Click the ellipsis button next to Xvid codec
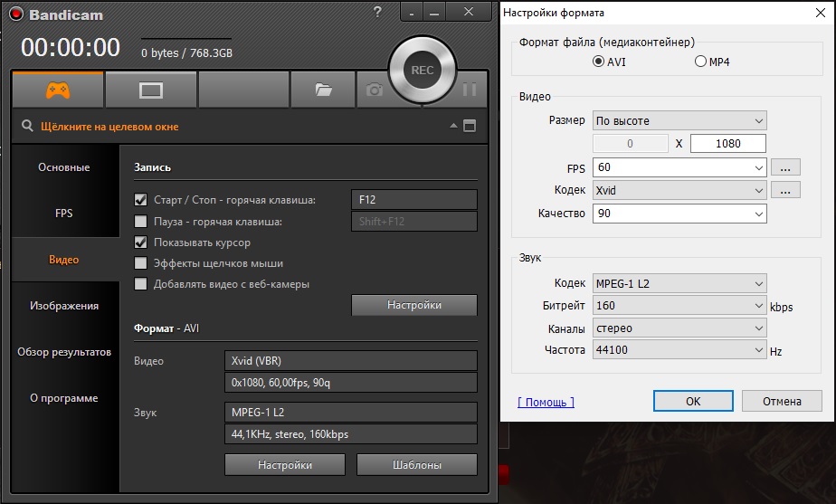Image resolution: width=836 pixels, height=504 pixels. pos(785,190)
